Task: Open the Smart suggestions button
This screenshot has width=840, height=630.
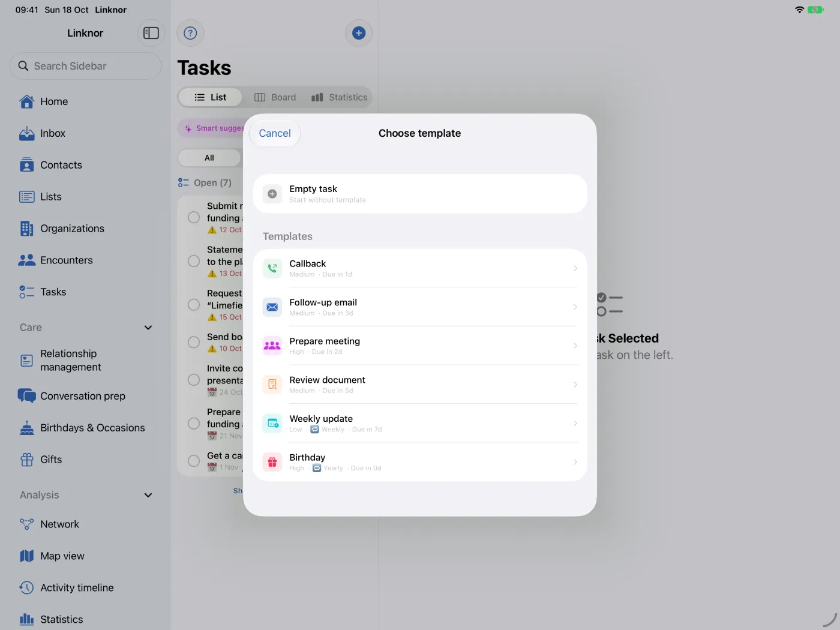Action: pos(211,128)
